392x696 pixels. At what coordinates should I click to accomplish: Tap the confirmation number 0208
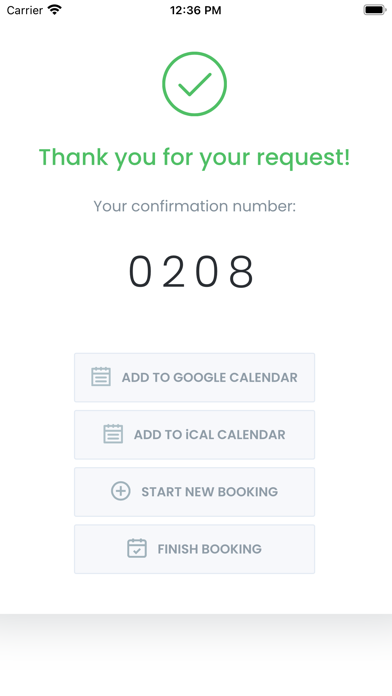point(192,271)
